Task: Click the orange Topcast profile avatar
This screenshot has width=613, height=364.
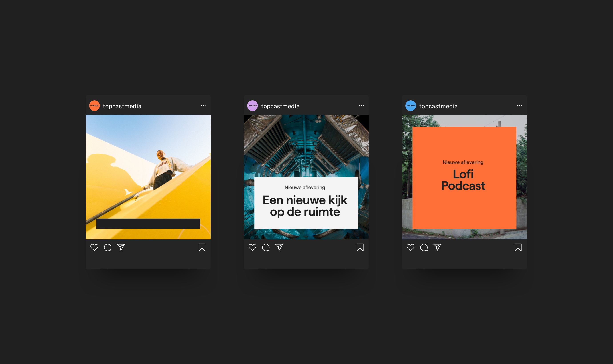Action: 94,106
